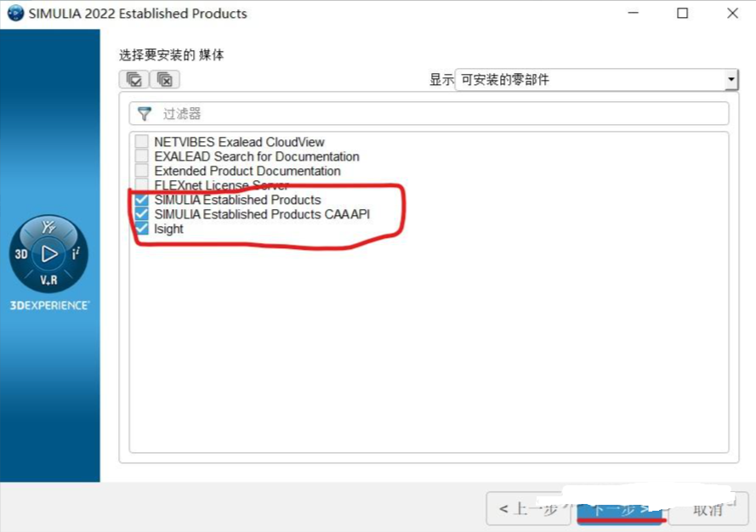Screen dimensions: 756x532
Task: Check the NETVIBES Exalead CloudView checkbox
Action: click(141, 141)
